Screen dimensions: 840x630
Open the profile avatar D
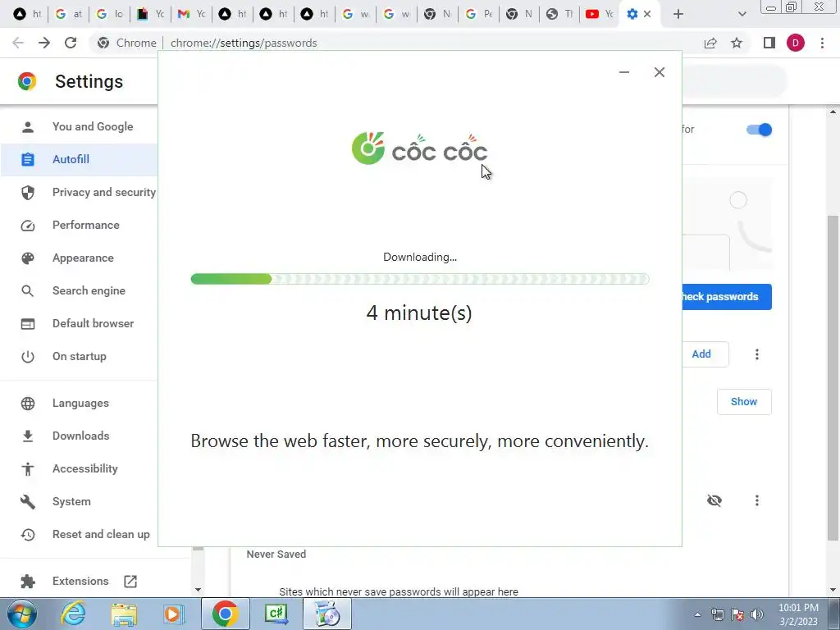pos(796,43)
